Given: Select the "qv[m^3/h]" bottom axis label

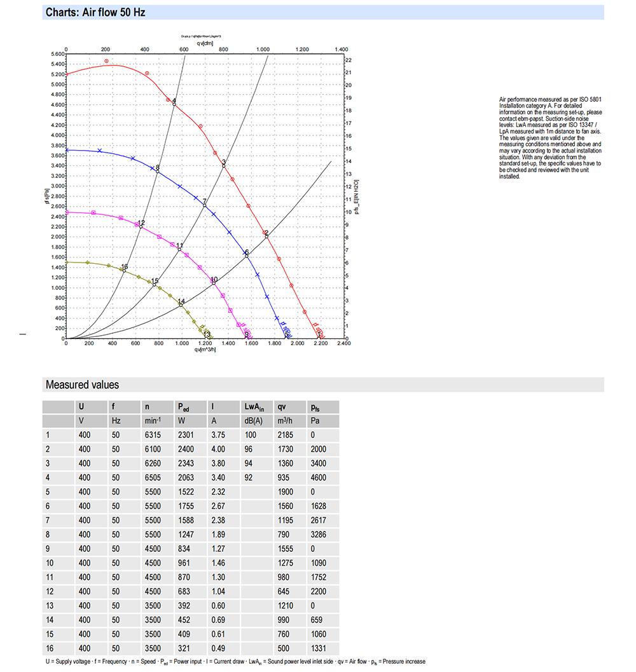Looking at the screenshot, I should click(x=205, y=350).
